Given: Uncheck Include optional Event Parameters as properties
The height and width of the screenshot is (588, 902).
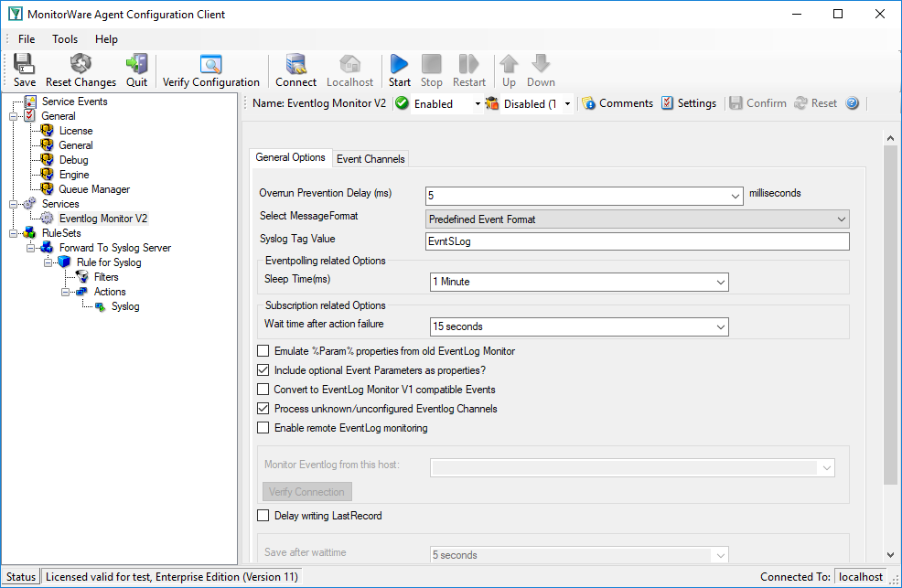Looking at the screenshot, I should pos(263,370).
